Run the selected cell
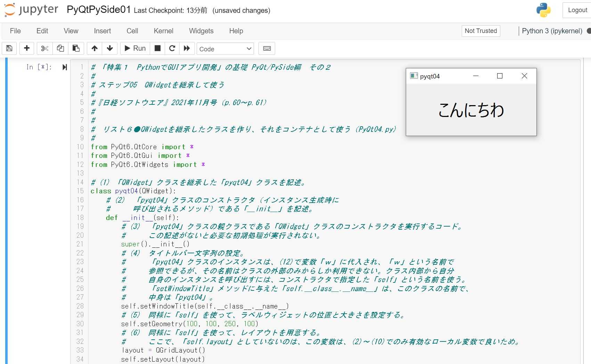Image resolution: width=591 pixels, height=364 pixels. pos(134,48)
